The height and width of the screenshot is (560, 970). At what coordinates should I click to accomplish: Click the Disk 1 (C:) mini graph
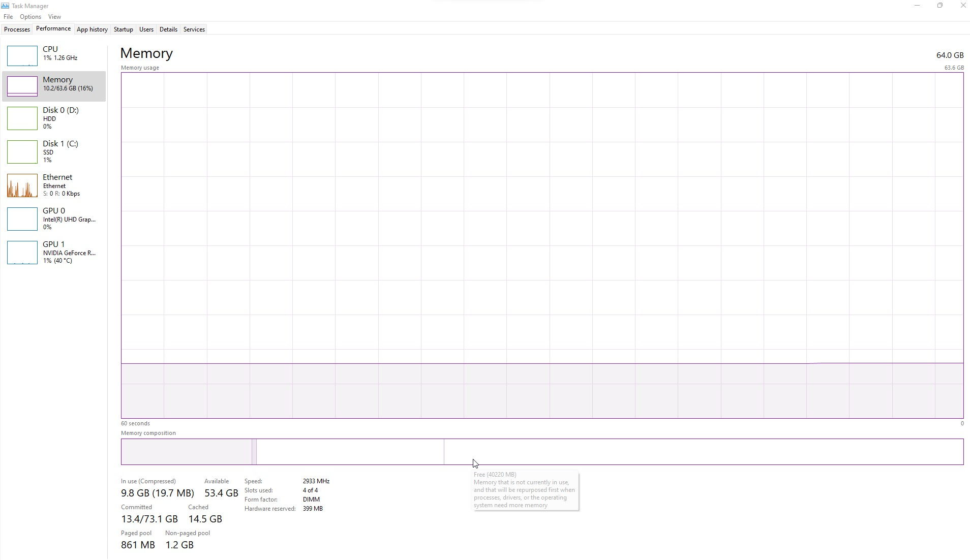pyautogui.click(x=22, y=152)
